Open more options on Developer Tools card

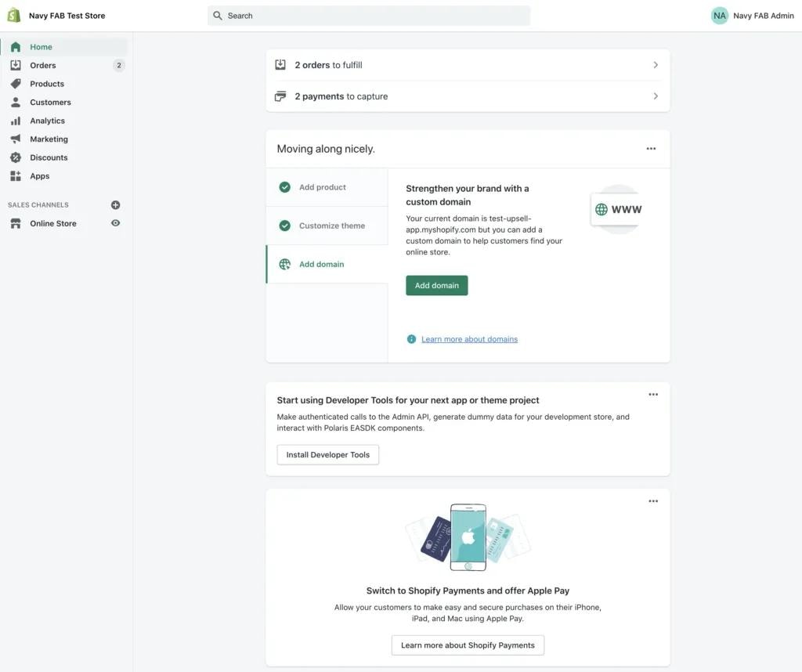pos(653,394)
